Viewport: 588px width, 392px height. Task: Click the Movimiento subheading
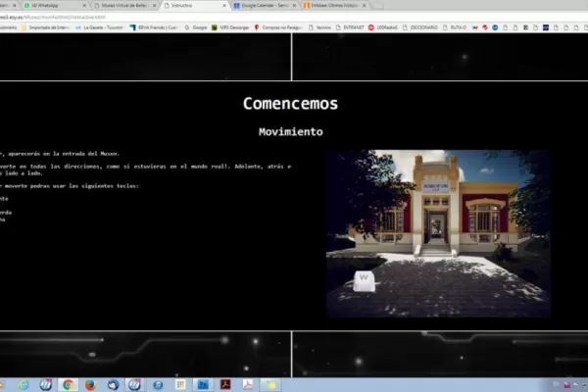291,131
